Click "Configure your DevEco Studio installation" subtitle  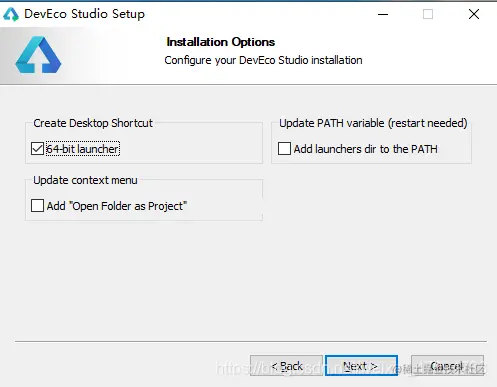263,60
